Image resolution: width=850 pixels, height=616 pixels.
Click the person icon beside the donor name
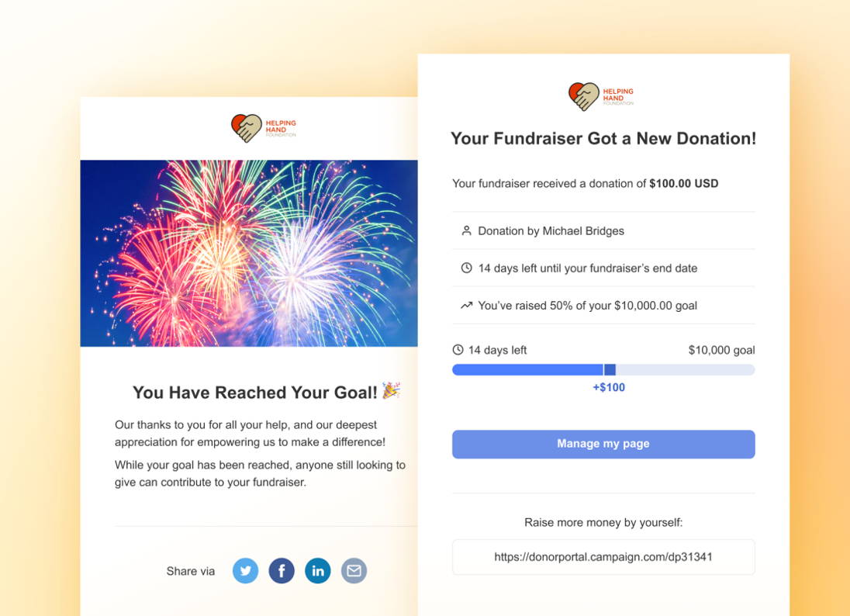(466, 230)
